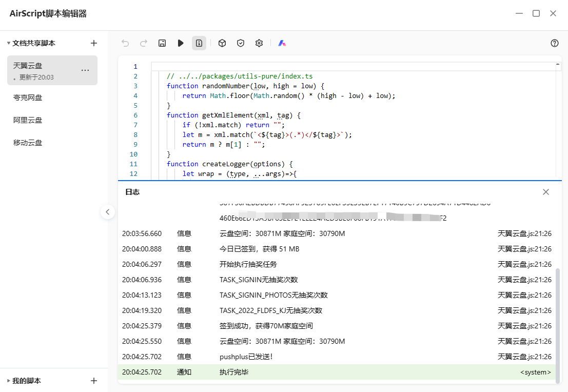568x392 pixels.
Task: Open help question mark icon
Action: [x=555, y=43]
